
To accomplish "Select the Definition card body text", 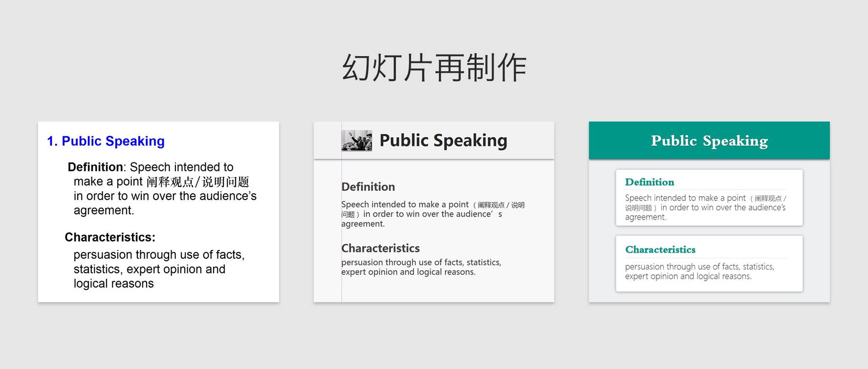I will coord(705,207).
